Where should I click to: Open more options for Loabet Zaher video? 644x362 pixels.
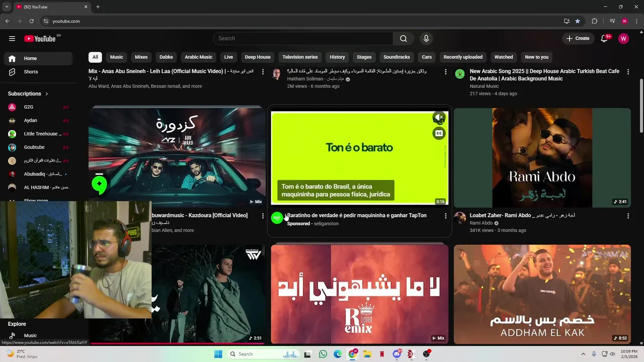628,216
